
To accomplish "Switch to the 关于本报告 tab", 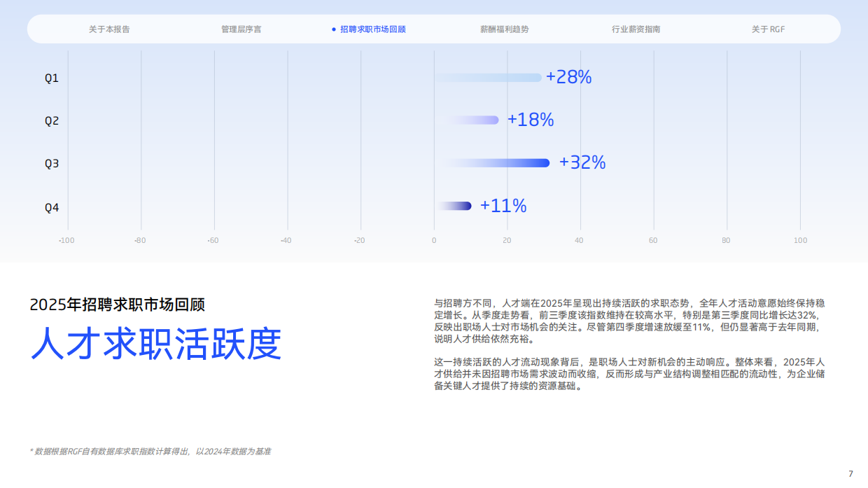I will click(x=110, y=29).
